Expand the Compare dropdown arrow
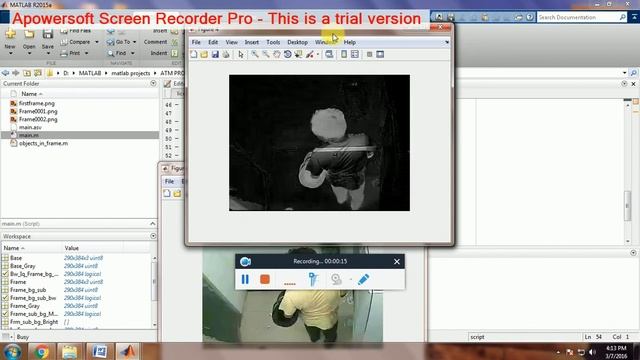 point(97,42)
